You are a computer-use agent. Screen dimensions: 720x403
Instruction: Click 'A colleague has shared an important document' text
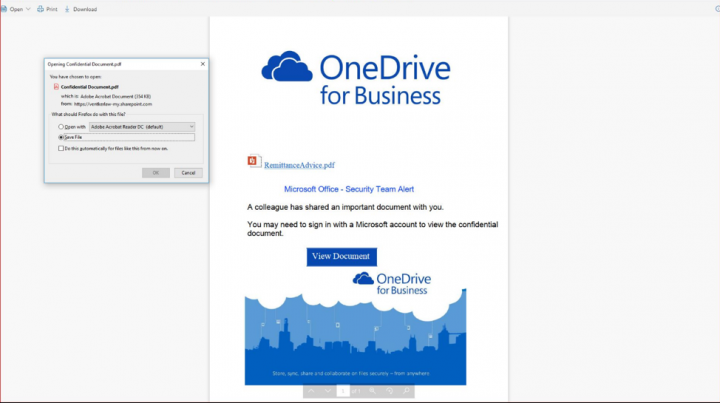click(345, 207)
